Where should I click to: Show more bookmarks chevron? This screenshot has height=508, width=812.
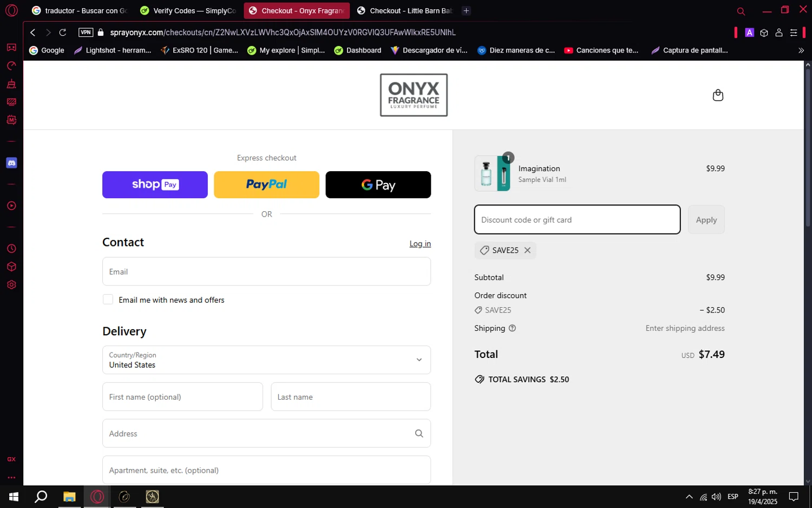(801, 50)
